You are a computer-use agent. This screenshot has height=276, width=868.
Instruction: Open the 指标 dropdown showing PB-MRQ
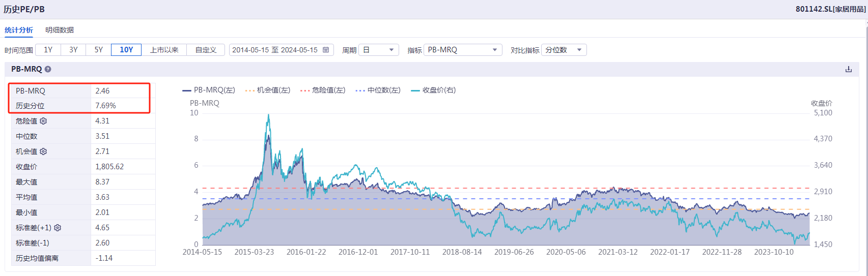pyautogui.click(x=462, y=50)
